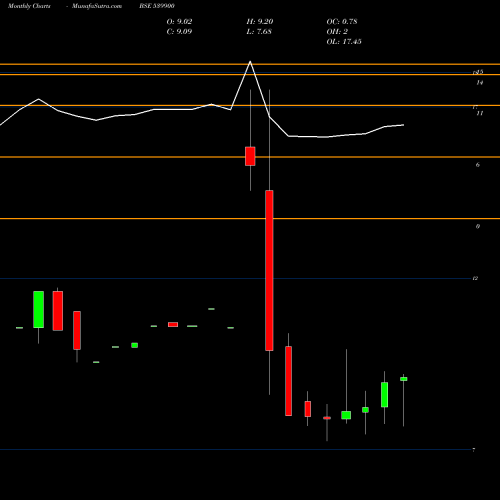500x500 pixels.
Task: Select the open value 'O: 9.02'
Action: [x=179, y=22]
